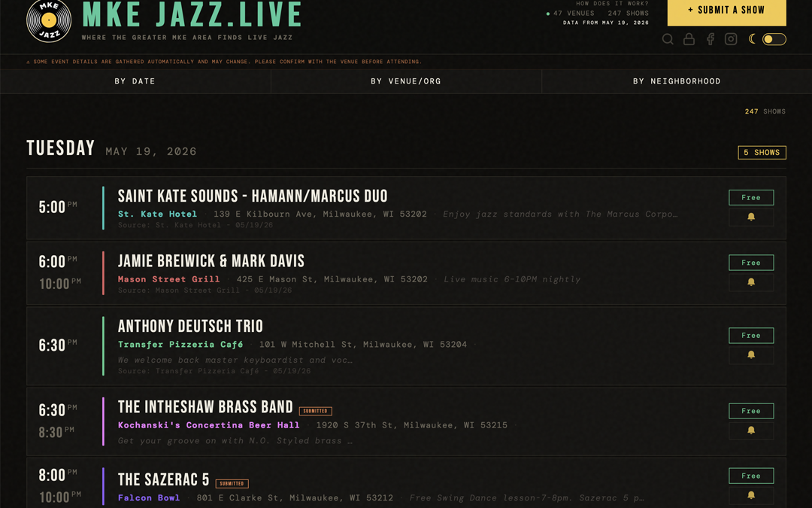812x508 pixels.
Task: Click 'Get your groove on' description
Action: [235, 441]
